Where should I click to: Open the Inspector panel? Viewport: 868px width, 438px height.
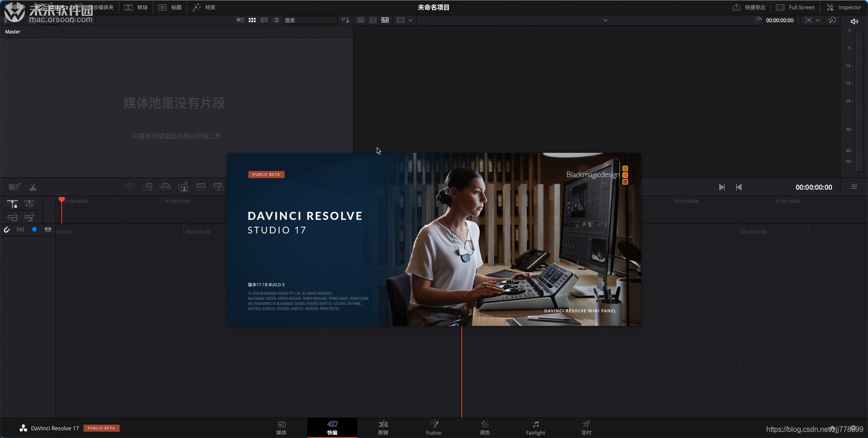click(x=844, y=7)
